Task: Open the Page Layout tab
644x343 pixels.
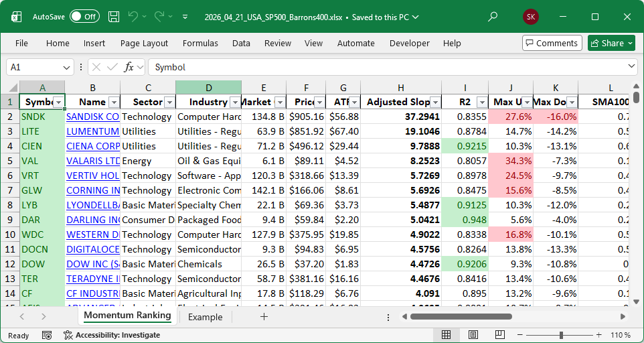Action: click(144, 43)
